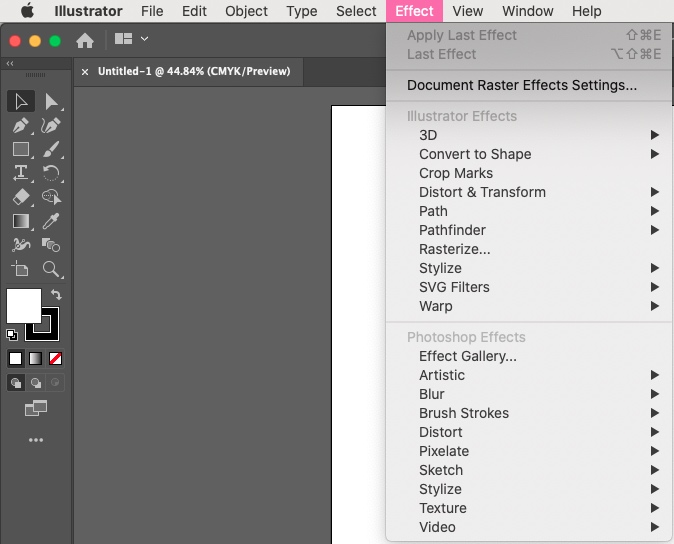The height and width of the screenshot is (544, 674).
Task: Select the Gradient tool
Action: pyautogui.click(x=21, y=221)
